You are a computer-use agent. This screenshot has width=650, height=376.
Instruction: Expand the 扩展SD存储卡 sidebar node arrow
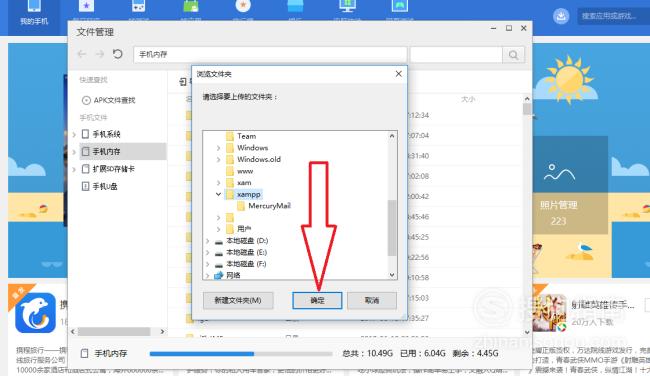(x=74, y=169)
